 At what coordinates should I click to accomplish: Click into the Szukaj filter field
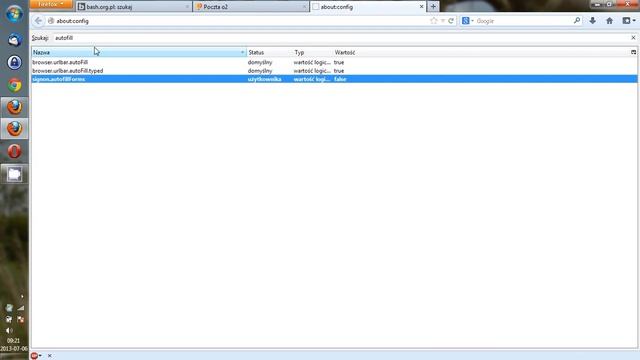click(341, 38)
